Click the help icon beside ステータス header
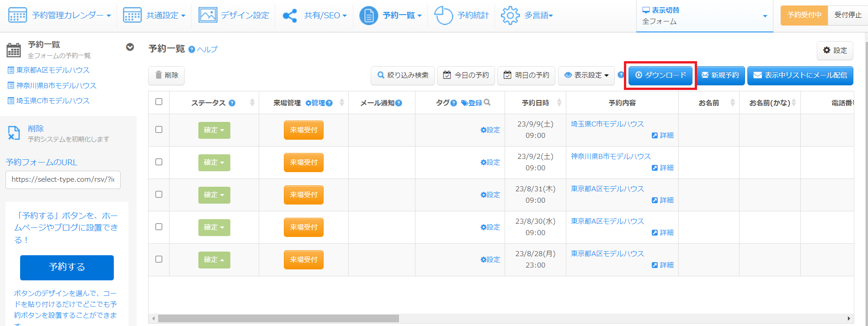868x326 pixels. [232, 103]
